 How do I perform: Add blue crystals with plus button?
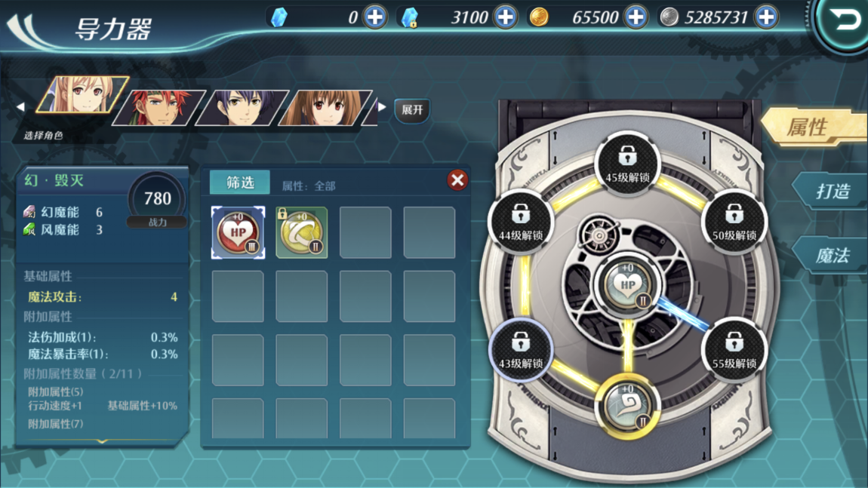(375, 17)
